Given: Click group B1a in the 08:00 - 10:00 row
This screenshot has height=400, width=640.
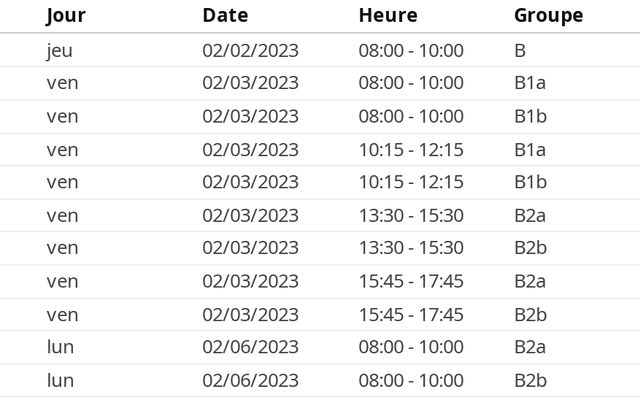Looking at the screenshot, I should click(x=530, y=83).
